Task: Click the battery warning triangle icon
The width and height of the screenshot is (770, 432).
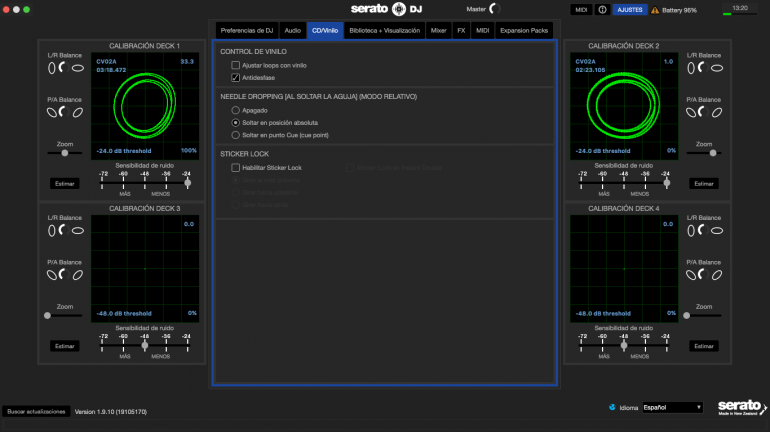Action: click(655, 10)
